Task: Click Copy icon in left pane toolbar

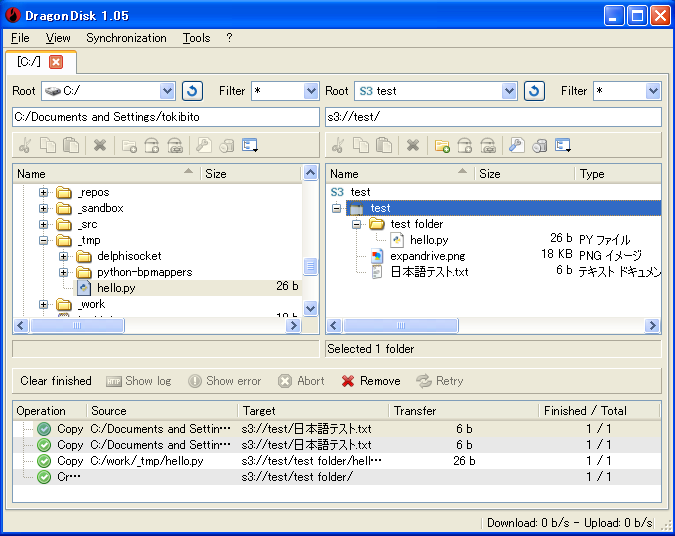Action: 48,146
